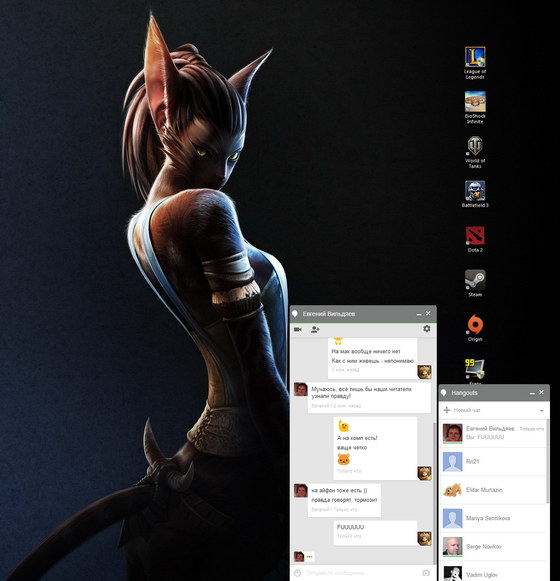The image size is (560, 581).
Task: Close the Евгений Вильдяев chat window
Action: pos(428,313)
